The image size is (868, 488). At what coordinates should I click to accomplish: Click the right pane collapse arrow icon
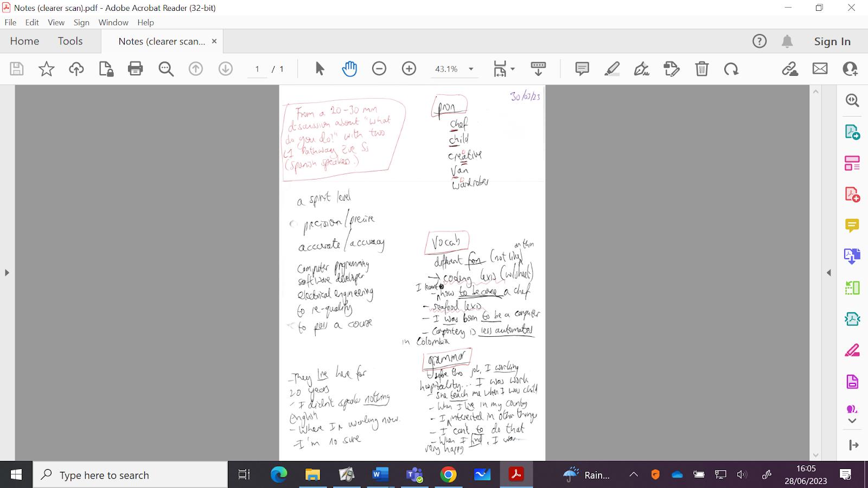coord(853,445)
